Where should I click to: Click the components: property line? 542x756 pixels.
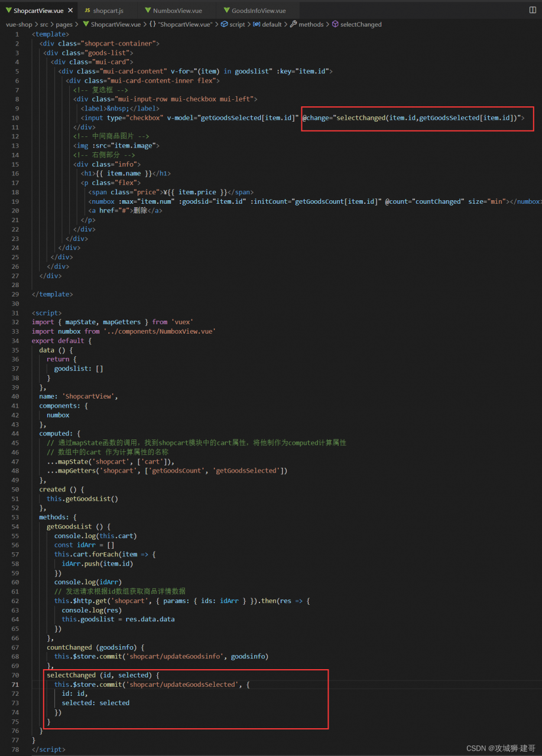[x=64, y=405]
